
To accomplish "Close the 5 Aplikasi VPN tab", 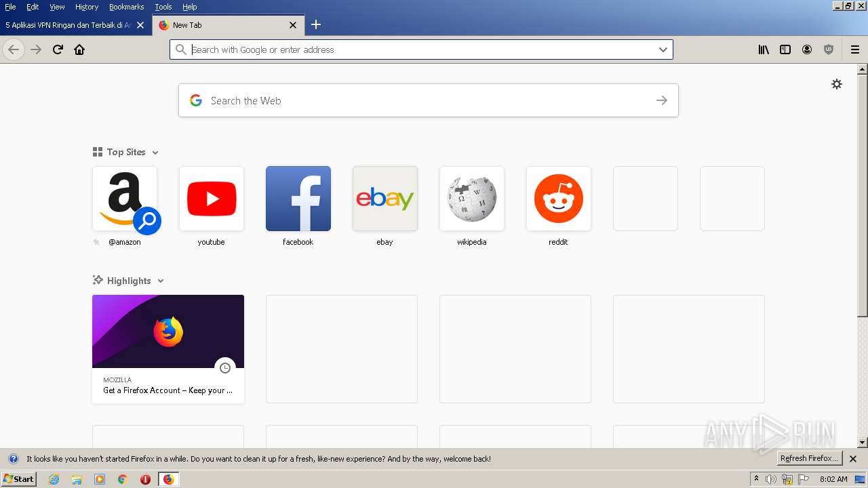I will (x=140, y=25).
